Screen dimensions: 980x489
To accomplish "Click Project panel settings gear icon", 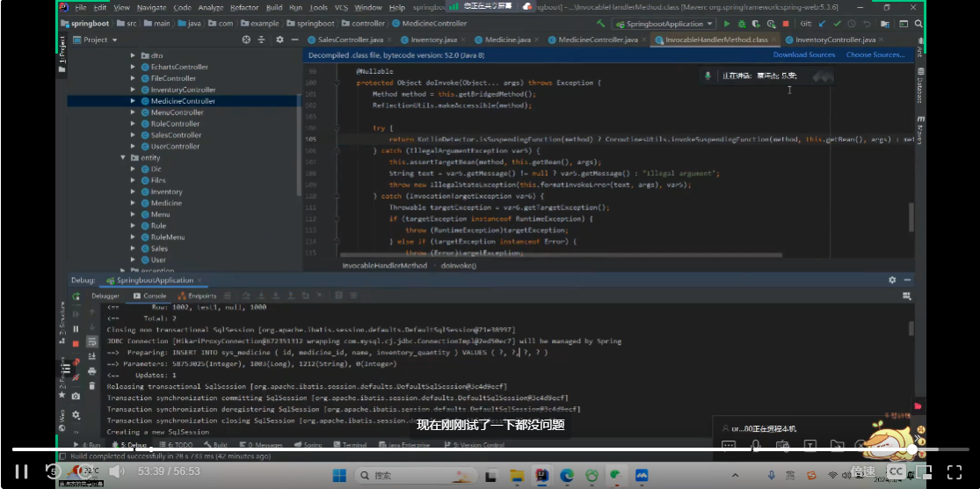I will click(x=279, y=40).
